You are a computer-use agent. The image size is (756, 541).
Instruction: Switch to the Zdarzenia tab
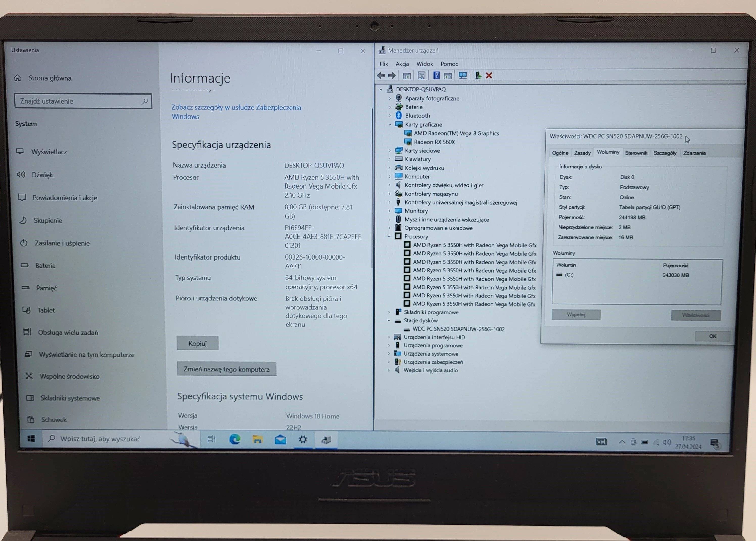[694, 153]
